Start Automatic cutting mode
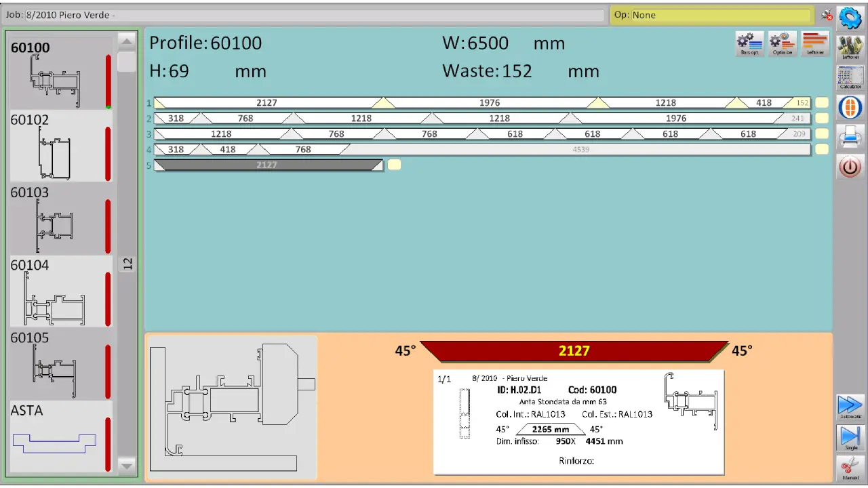The image size is (868, 488). pos(850,406)
